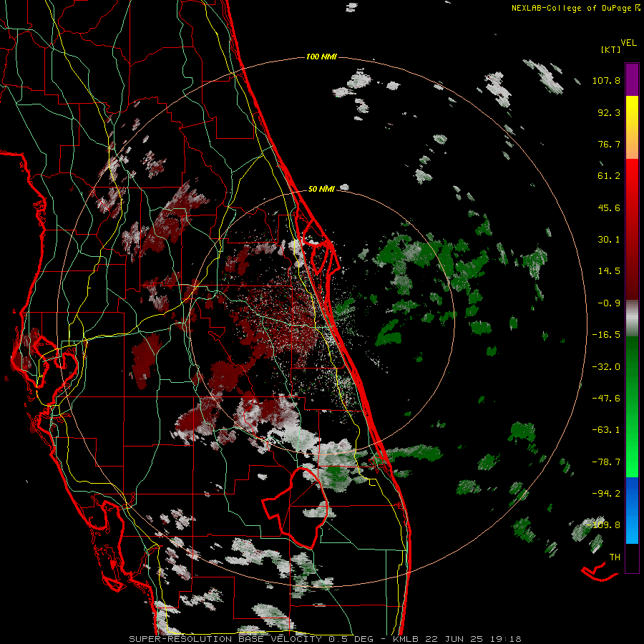The width and height of the screenshot is (644, 644).
Task: Select the 76.7 value on velocity scale
Action: pyautogui.click(x=609, y=144)
